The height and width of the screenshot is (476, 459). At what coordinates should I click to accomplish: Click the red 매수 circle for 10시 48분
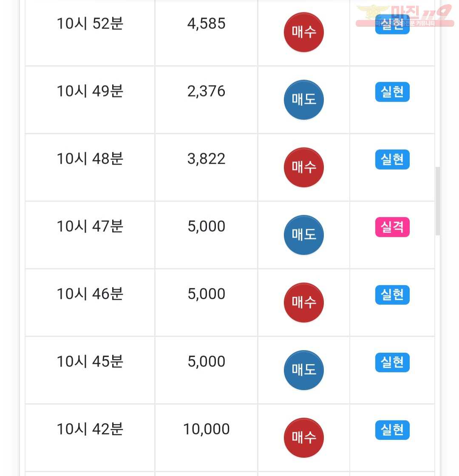[x=303, y=167]
